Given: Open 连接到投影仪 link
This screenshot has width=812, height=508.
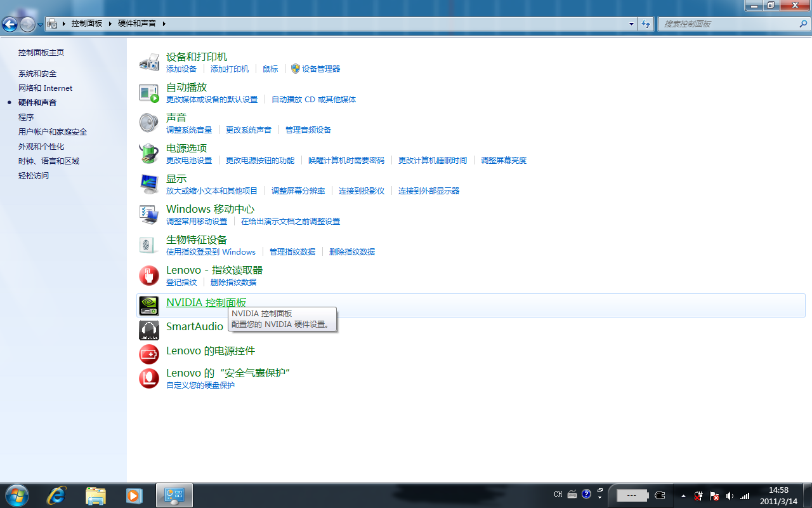Looking at the screenshot, I should click(x=362, y=191).
